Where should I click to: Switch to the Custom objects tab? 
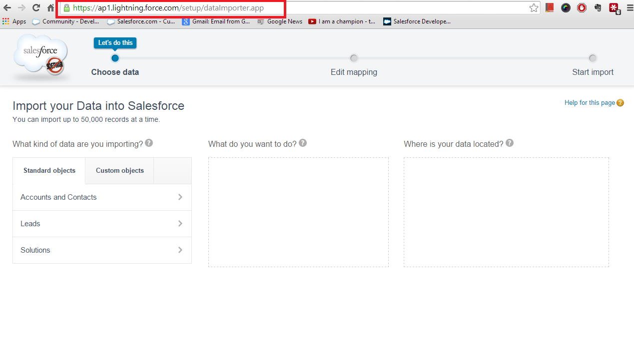(x=120, y=171)
